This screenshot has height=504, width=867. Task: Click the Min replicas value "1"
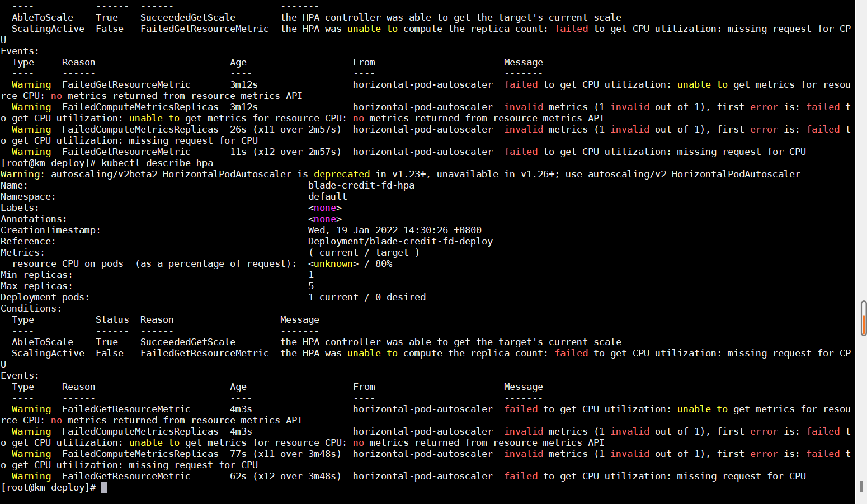pyautogui.click(x=311, y=275)
